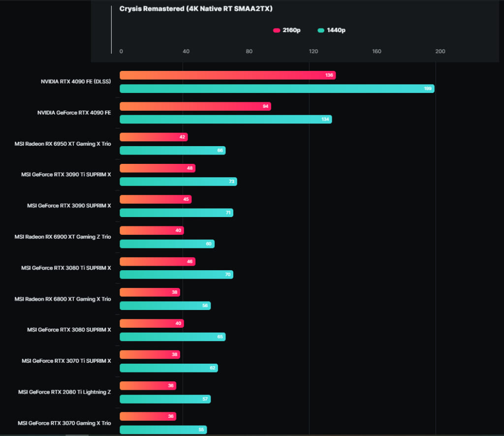Screen dimensions: 504x436
Task: Click the NVIDIA RTX 4090 FE (DLSS) label
Action: 76,82
